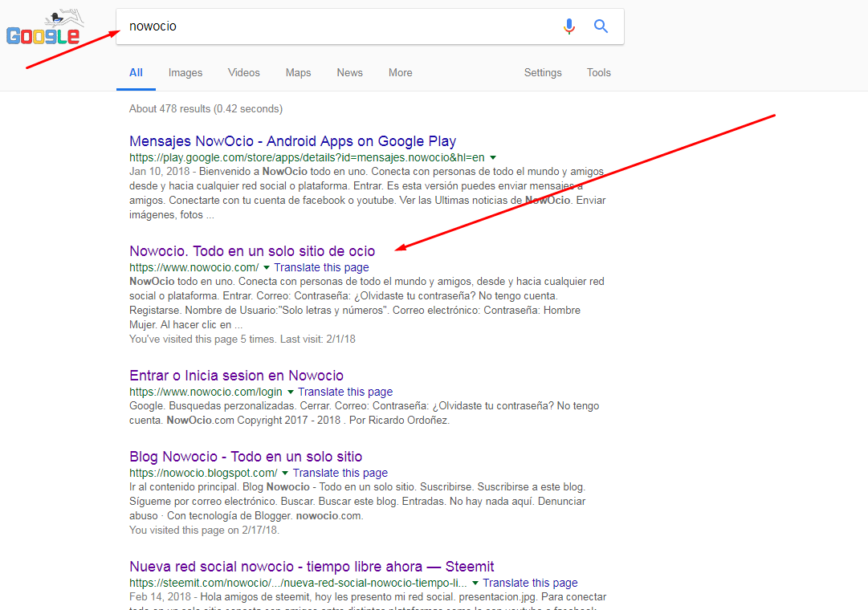This screenshot has height=610, width=868.
Task: Switch to the Images tab
Action: pos(185,72)
